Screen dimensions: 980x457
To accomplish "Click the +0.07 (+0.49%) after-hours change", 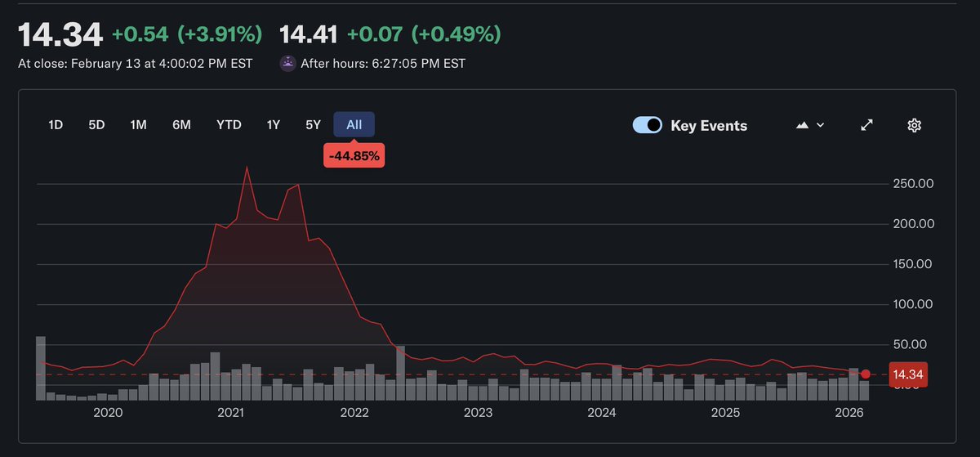I will click(x=424, y=34).
